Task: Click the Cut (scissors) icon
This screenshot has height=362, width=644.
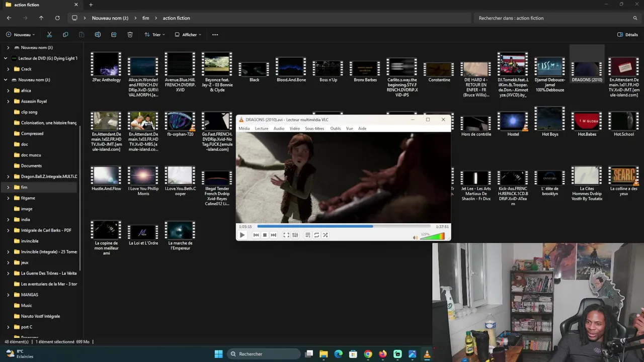Action: (x=49, y=35)
